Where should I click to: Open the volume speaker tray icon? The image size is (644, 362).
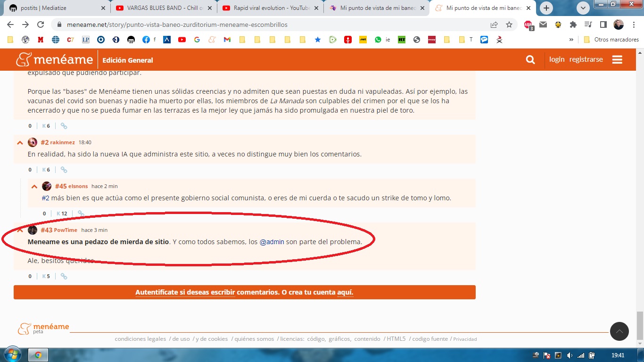pyautogui.click(x=570, y=355)
